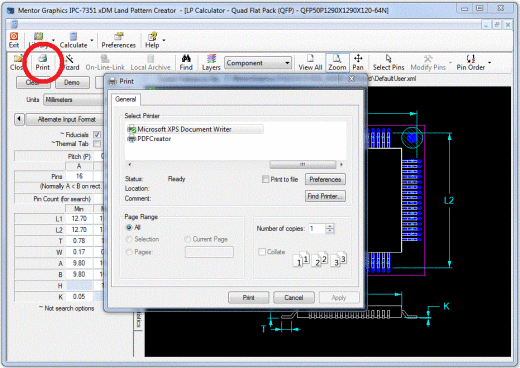The image size is (520, 368).
Task: Select the All page range option
Action: (129, 228)
